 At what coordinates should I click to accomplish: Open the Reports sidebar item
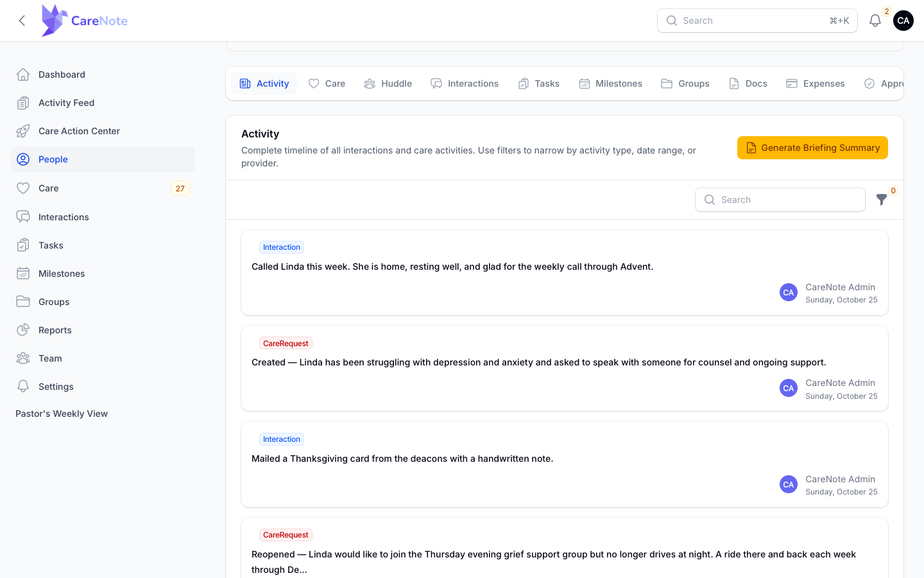coord(103,330)
